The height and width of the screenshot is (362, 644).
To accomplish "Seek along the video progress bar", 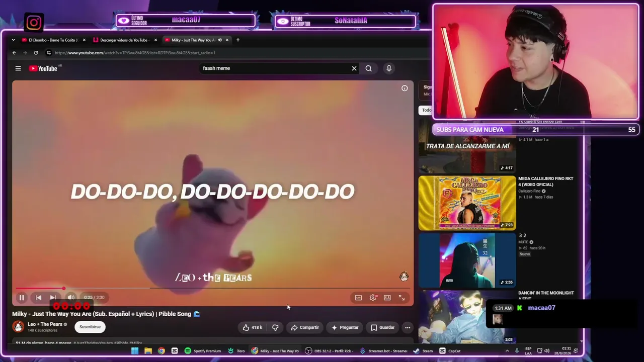I will pyautogui.click(x=213, y=289).
